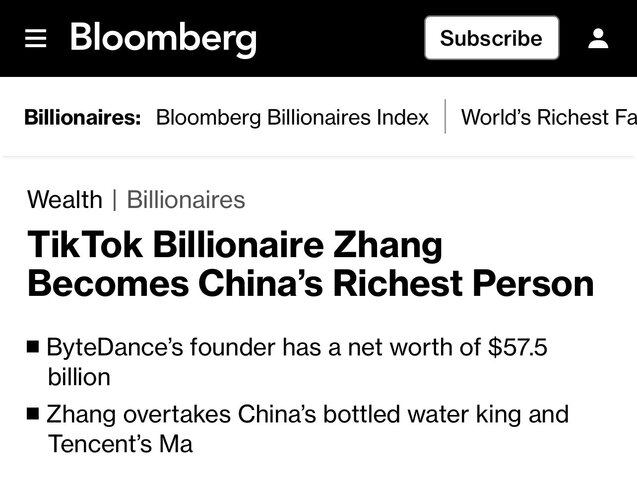
Task: Open the account profile icon
Action: (598, 38)
